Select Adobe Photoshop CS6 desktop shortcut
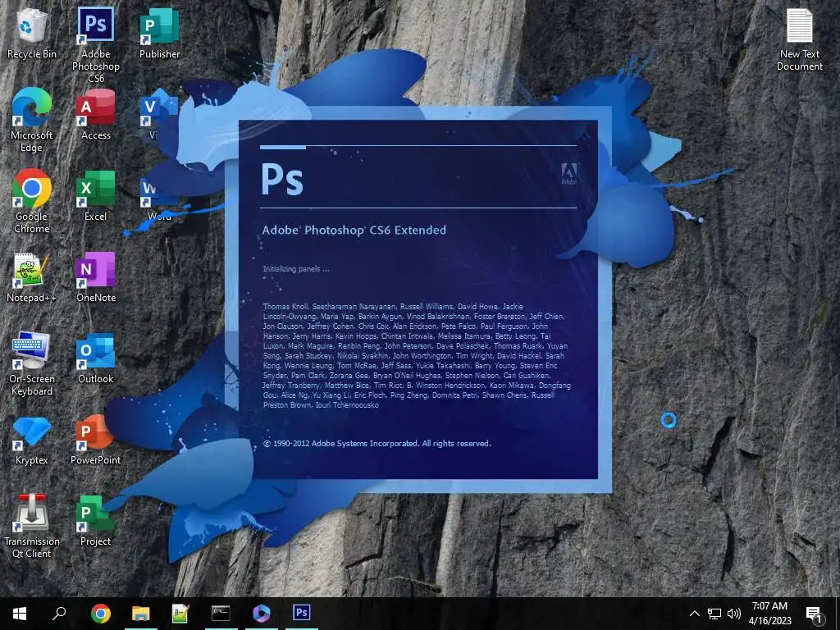Viewport: 840px width, 630px height. (96, 45)
